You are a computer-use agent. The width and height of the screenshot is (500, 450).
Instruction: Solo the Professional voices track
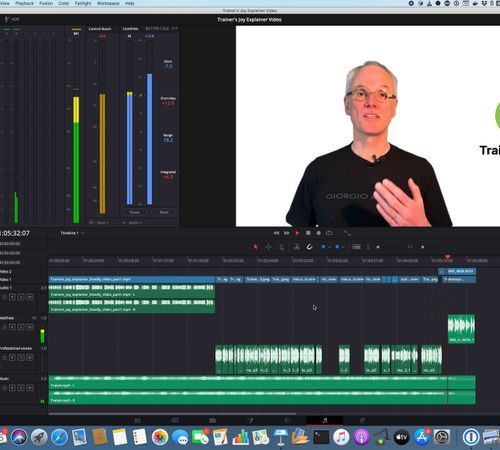coord(21,358)
